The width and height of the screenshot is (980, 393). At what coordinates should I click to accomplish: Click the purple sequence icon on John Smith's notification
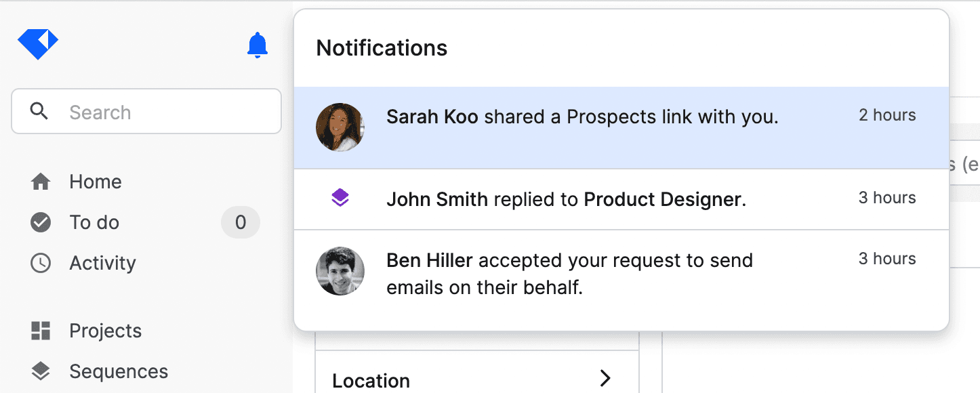[x=340, y=199]
